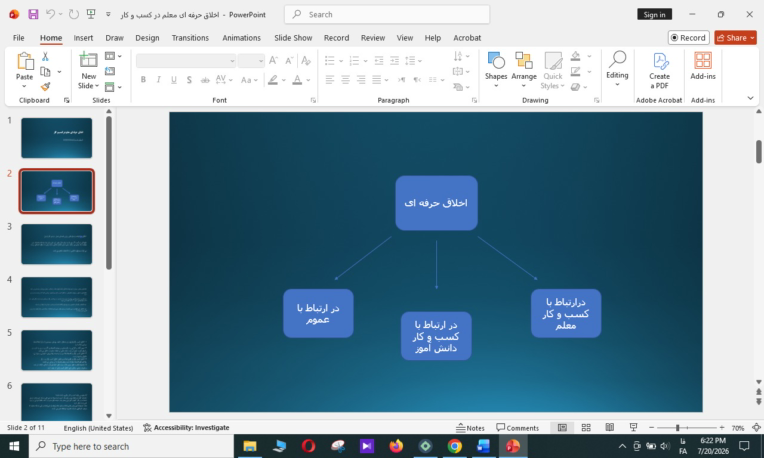Click the Windows Start button

14,446
